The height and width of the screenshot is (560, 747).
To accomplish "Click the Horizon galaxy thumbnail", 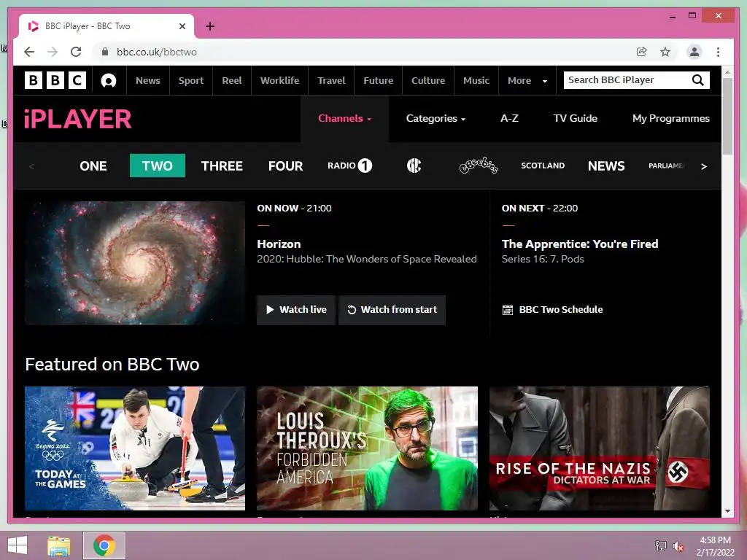I will point(135,262).
